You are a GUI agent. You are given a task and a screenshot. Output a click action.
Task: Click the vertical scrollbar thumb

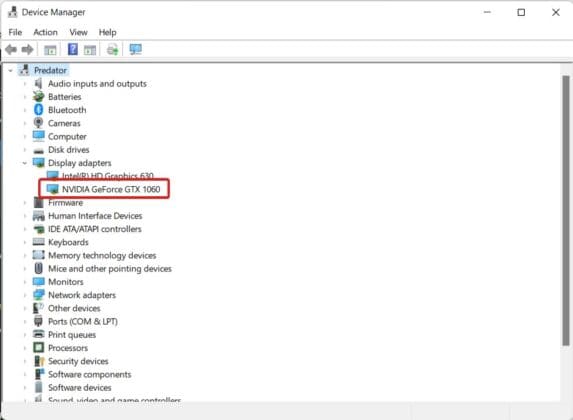point(566,211)
